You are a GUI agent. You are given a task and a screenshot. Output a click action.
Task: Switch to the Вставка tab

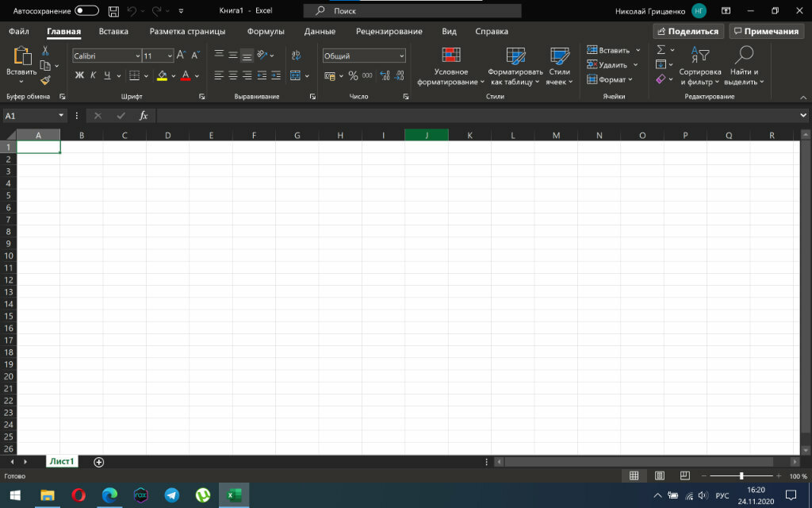tap(113, 31)
